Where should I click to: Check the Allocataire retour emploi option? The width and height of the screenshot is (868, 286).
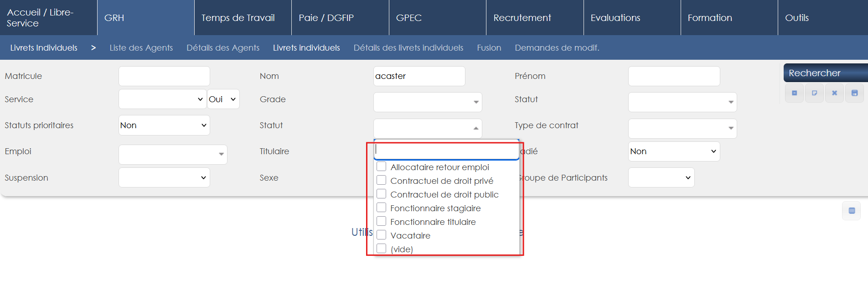382,167
